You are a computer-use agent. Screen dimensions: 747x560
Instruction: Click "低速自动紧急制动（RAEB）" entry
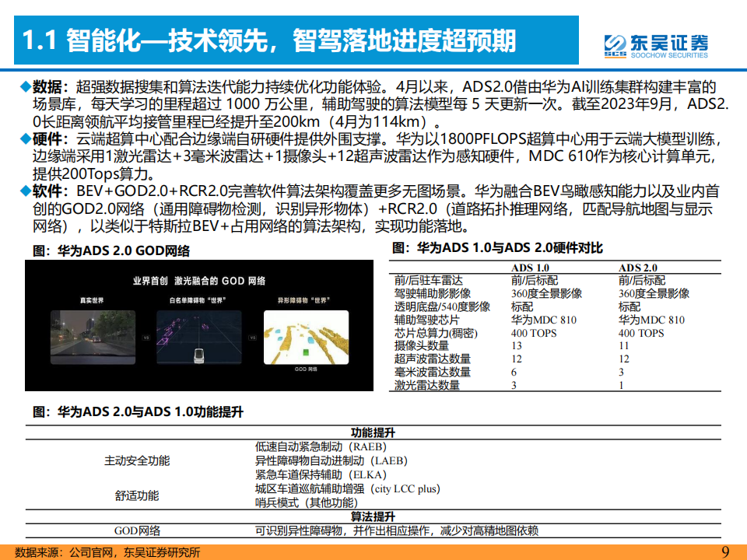coord(321,446)
